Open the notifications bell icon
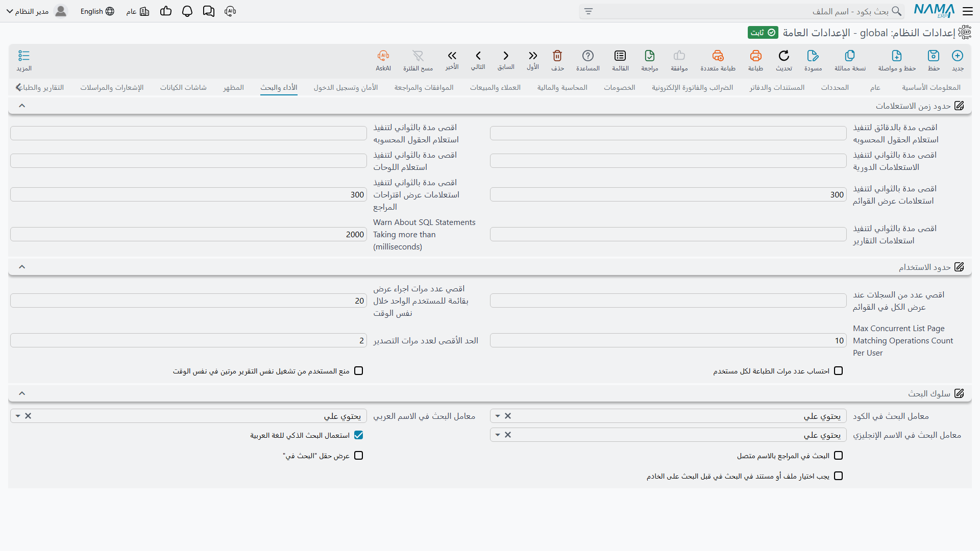 187,11
